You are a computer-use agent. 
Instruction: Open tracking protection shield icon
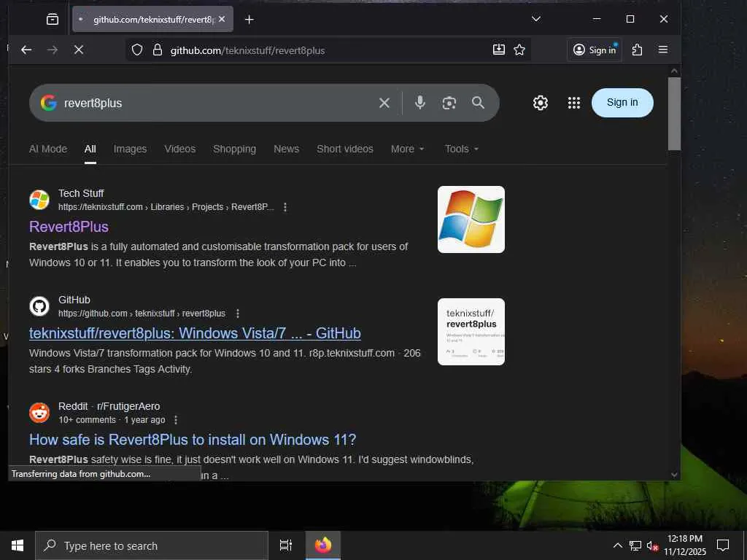137,50
